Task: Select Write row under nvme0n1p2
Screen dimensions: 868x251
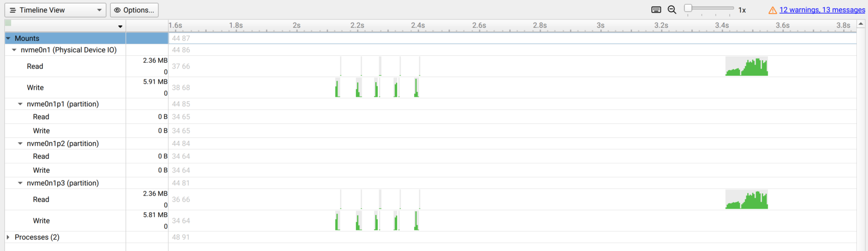Action: tap(41, 170)
